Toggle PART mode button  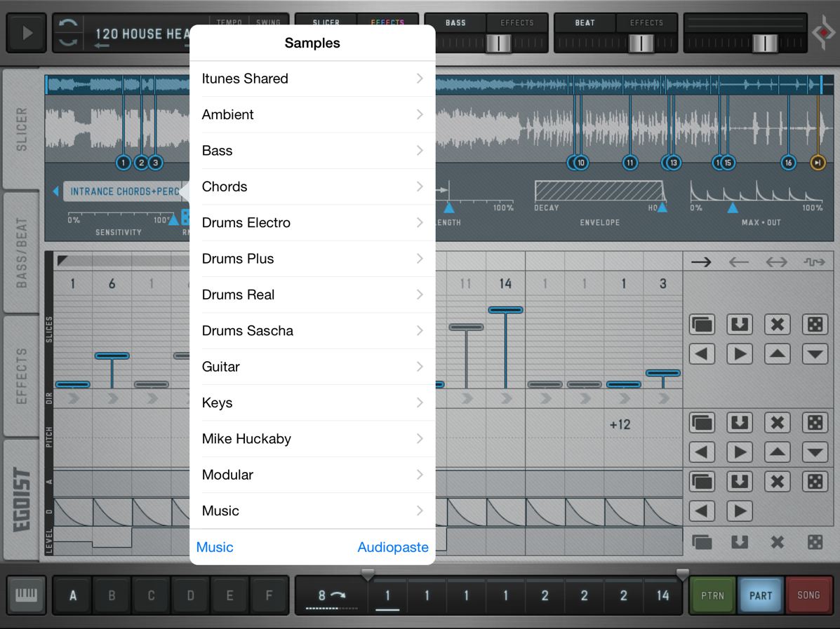point(761,595)
